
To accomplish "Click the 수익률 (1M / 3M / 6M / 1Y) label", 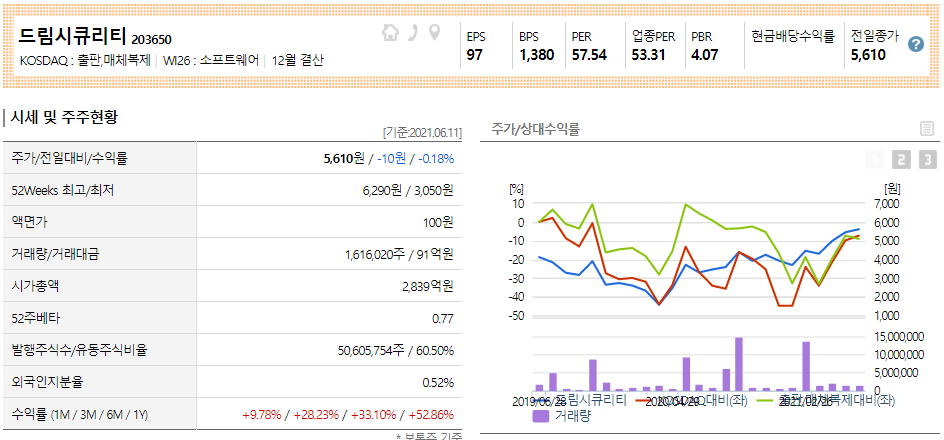I will pyautogui.click(x=79, y=415).
